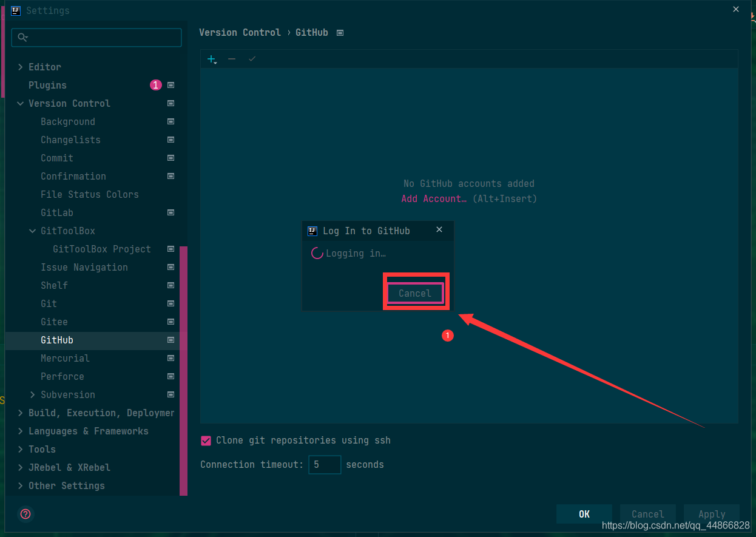Click project-level icon beside Background
Viewport: 756px width, 537px height.
[x=171, y=121]
